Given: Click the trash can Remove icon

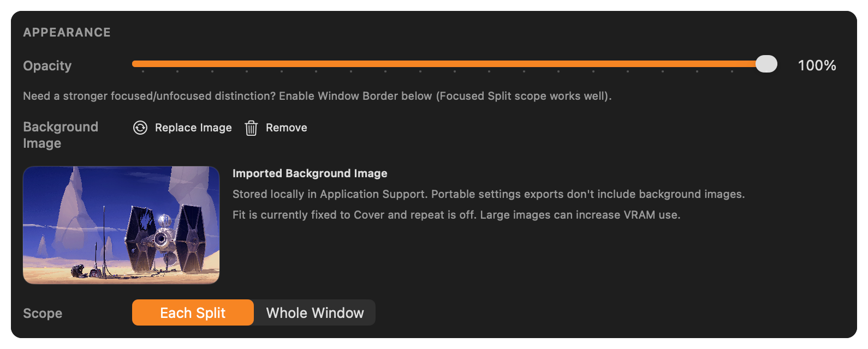Looking at the screenshot, I should pyautogui.click(x=251, y=128).
